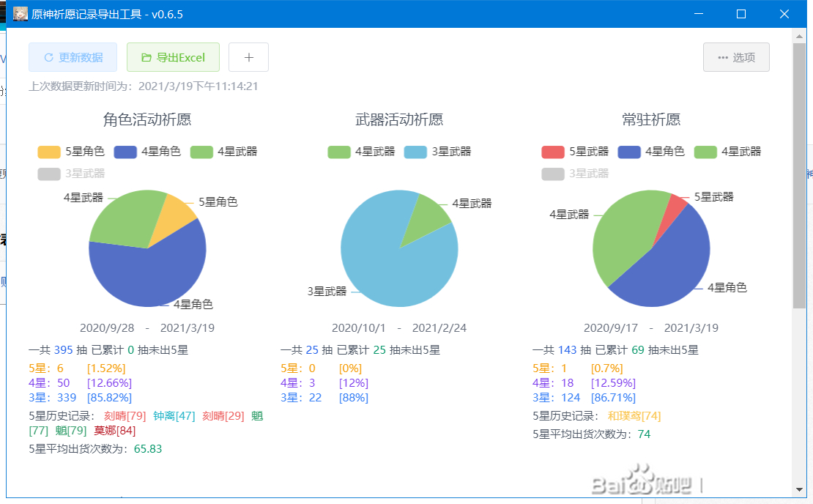
Task: Toggle 4星角色 legend in 角色活动祈愿
Action: [x=147, y=152]
